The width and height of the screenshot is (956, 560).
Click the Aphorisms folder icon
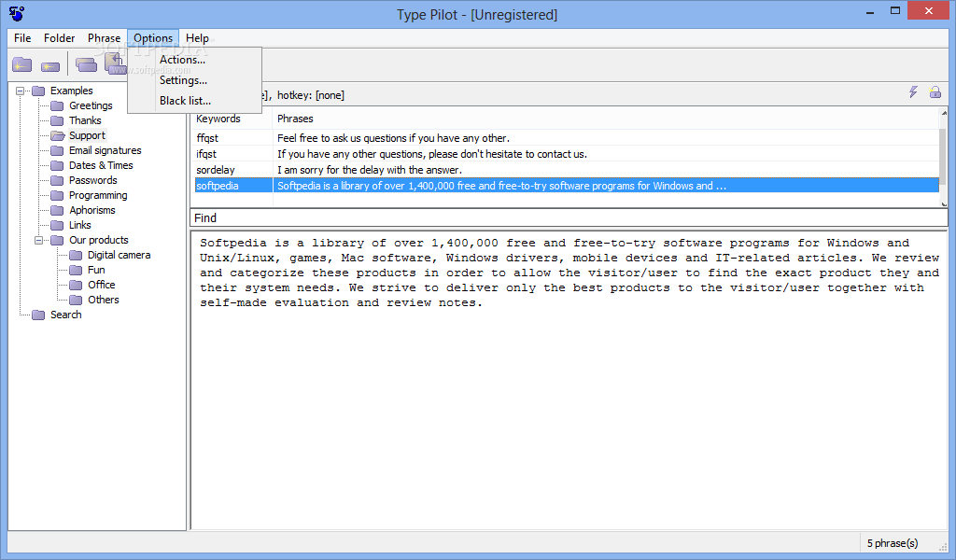57,210
